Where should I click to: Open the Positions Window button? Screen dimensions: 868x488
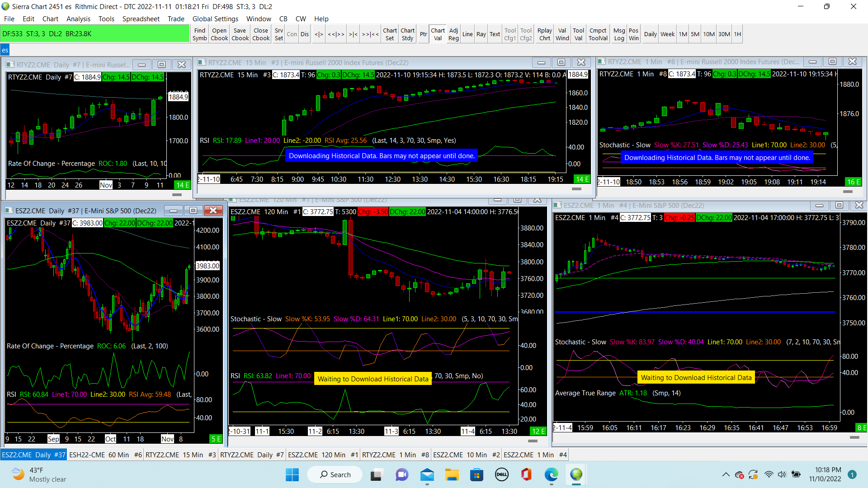tap(634, 34)
